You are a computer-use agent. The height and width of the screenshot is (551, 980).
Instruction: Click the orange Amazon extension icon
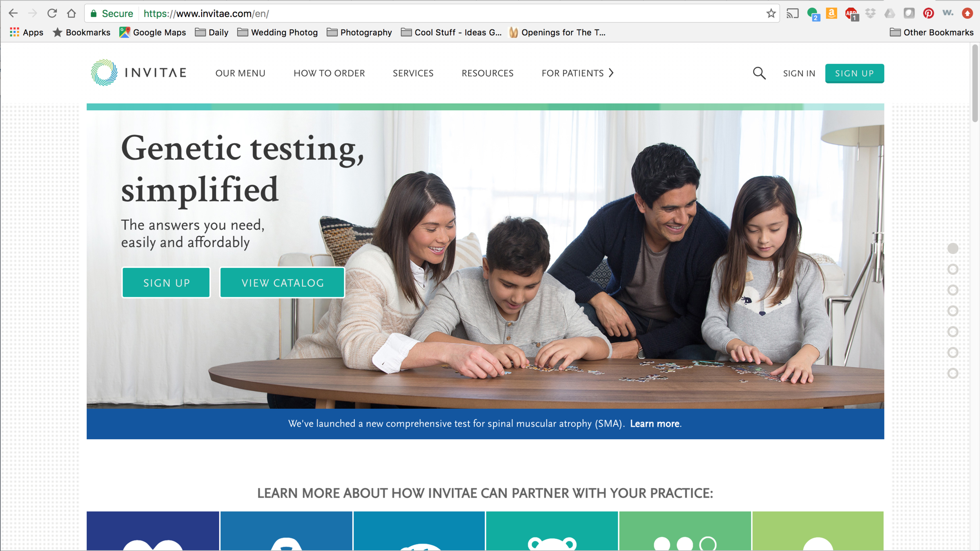(x=831, y=13)
